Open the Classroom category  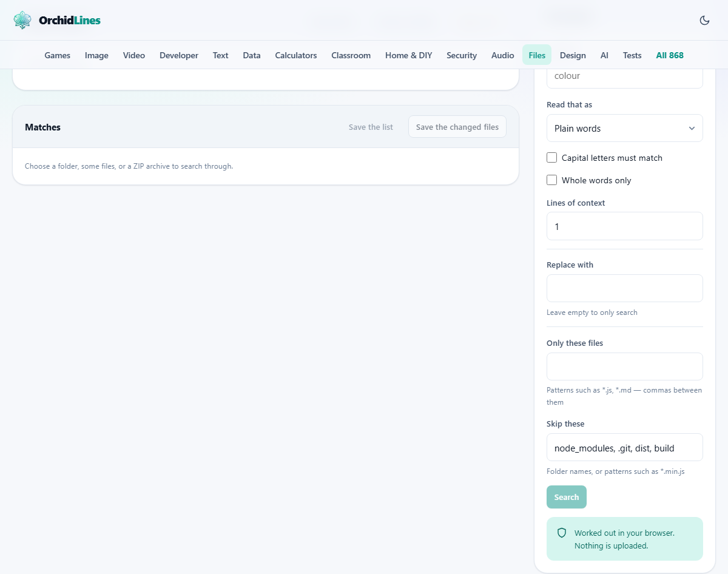[x=351, y=55]
